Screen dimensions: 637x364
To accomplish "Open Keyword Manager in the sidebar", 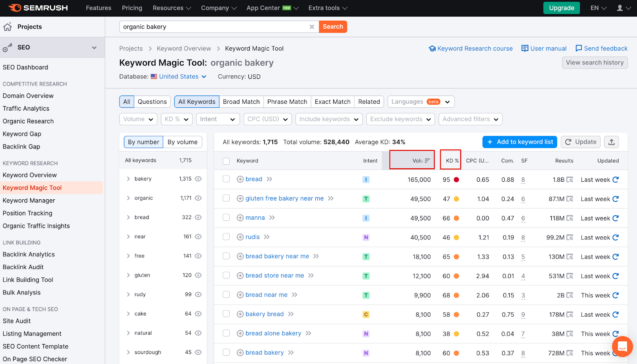I will point(29,200).
